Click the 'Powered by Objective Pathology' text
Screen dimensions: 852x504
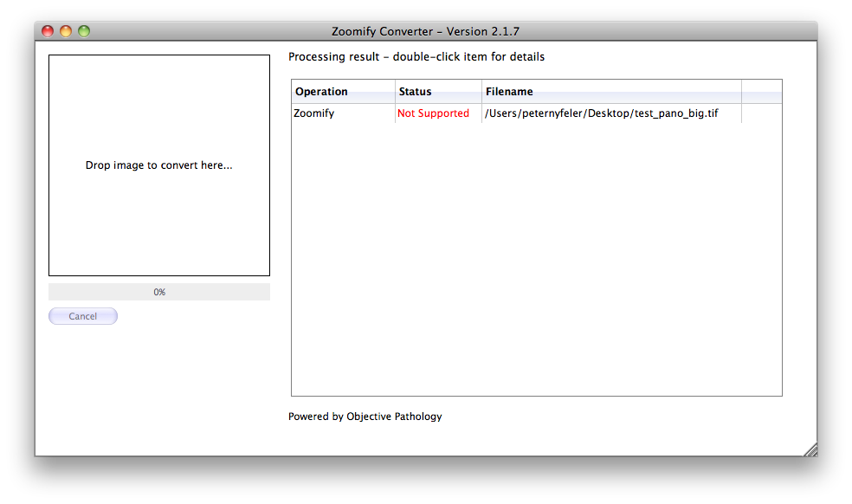[x=365, y=417]
